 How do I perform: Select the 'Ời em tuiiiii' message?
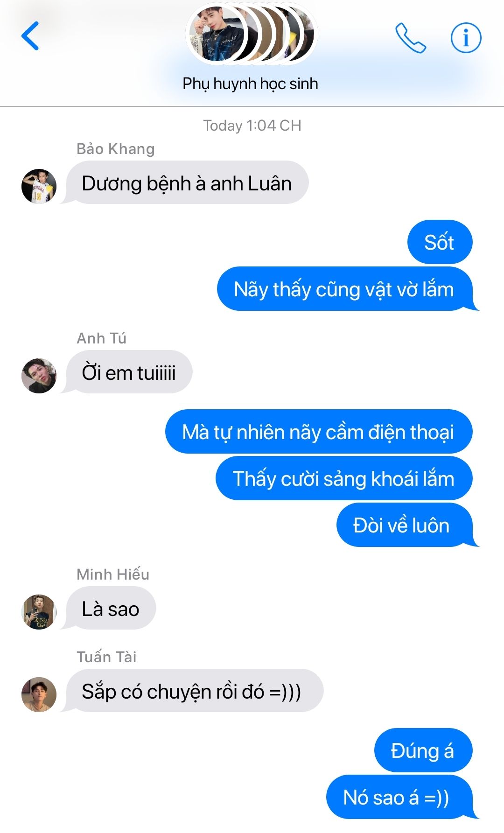129,372
